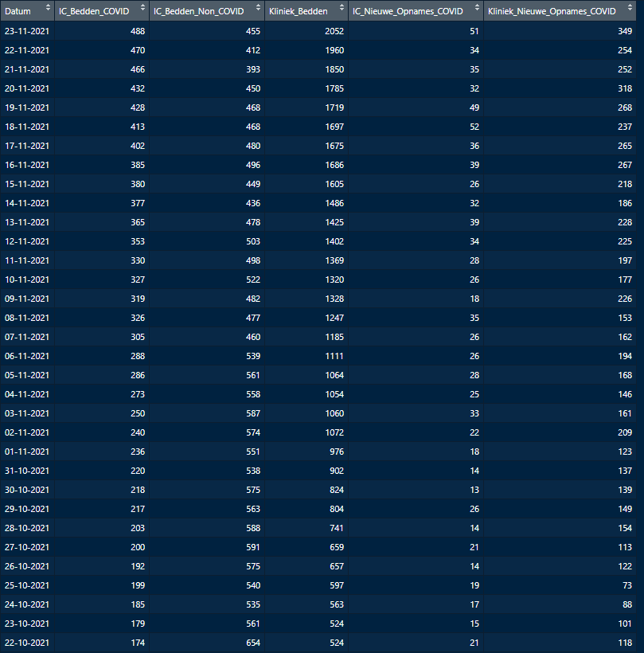Click IC_Bedden_Non_COVID value 654
The height and width of the screenshot is (653, 644).
click(253, 643)
